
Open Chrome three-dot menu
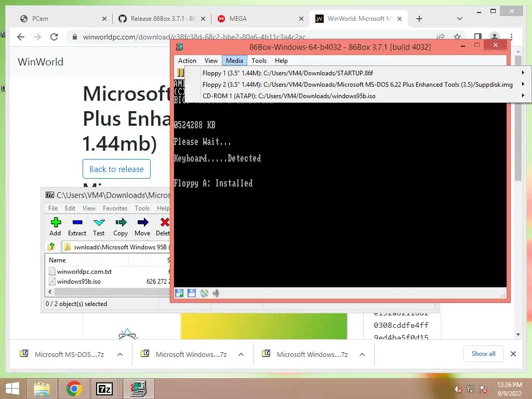(x=511, y=37)
